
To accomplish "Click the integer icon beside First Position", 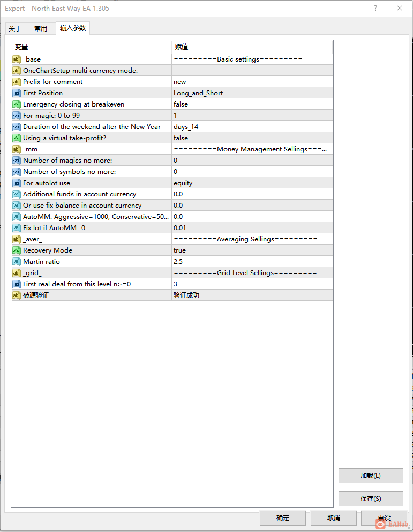I will coord(16,93).
